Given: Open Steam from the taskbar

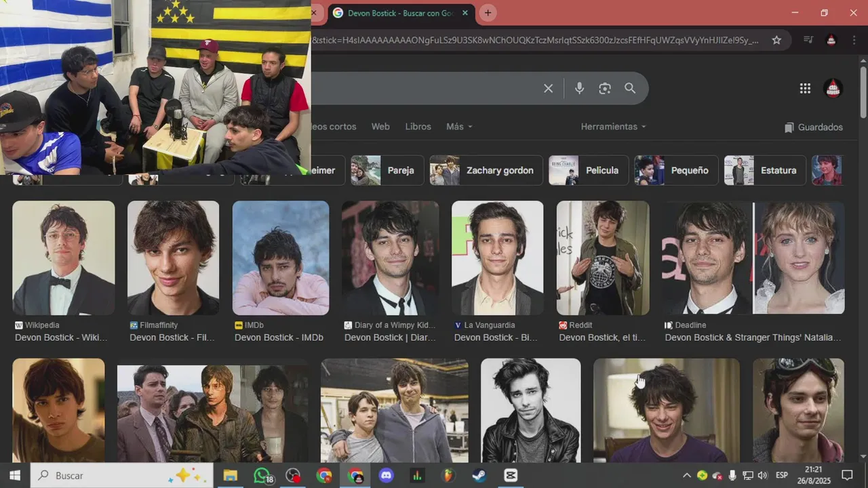Looking at the screenshot, I should [479, 475].
